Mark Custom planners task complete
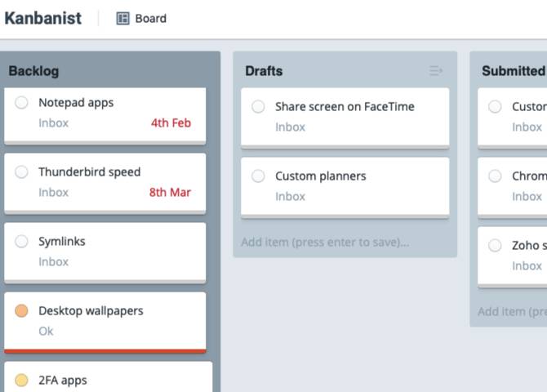This screenshot has height=392, width=547. 258,176
